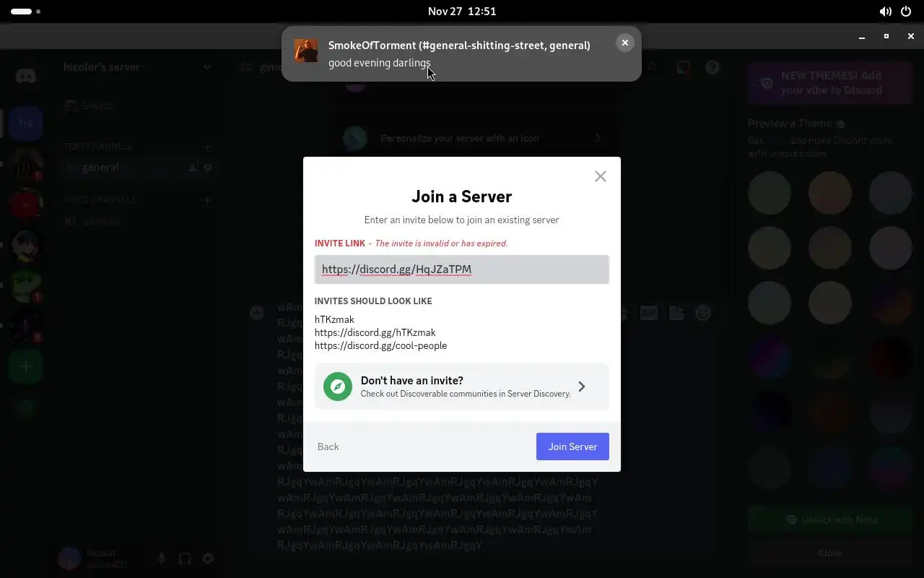Open the system power menu
The width and height of the screenshot is (924, 578).
[x=906, y=12]
